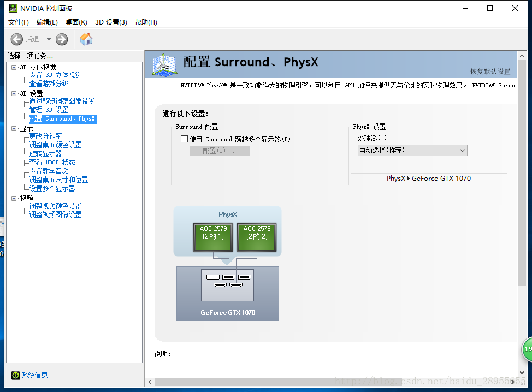Open 查看游戏分级 task

click(49, 84)
